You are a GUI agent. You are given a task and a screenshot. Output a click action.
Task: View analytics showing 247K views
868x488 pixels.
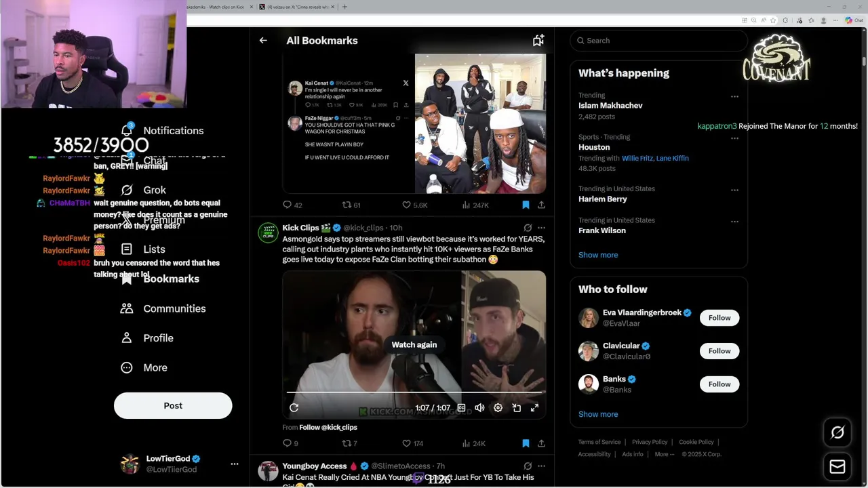pyautogui.click(x=475, y=205)
